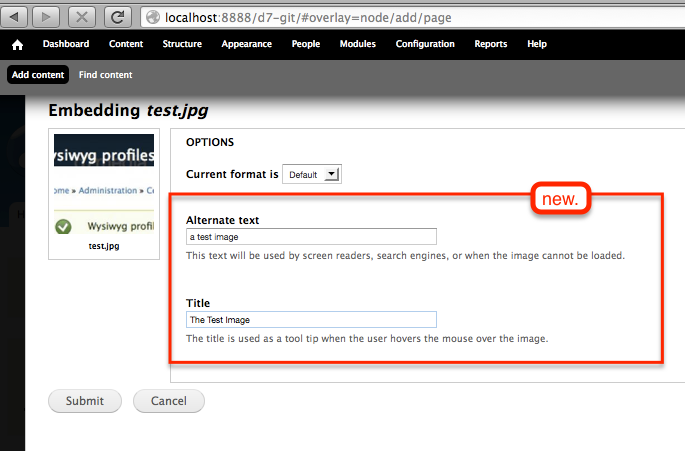This screenshot has height=451, width=685.
Task: Open the Appearance menu
Action: point(246,44)
